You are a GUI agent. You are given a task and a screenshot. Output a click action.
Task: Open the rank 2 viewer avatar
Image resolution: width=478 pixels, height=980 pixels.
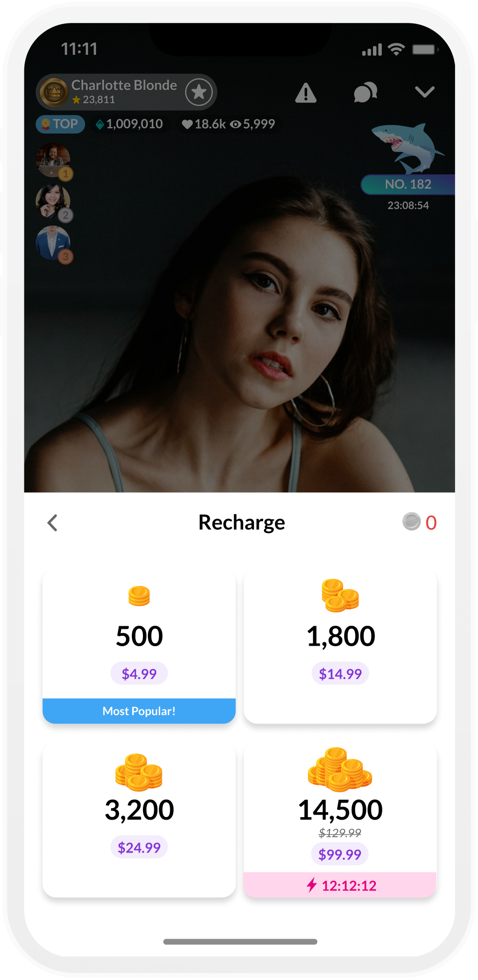(x=54, y=202)
